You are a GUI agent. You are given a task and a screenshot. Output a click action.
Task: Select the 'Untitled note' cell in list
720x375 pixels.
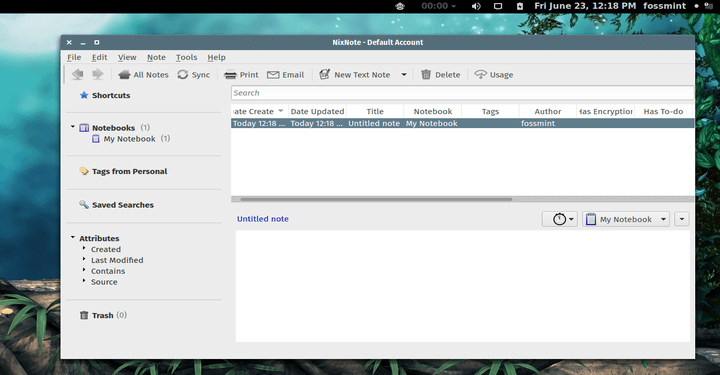(x=374, y=123)
